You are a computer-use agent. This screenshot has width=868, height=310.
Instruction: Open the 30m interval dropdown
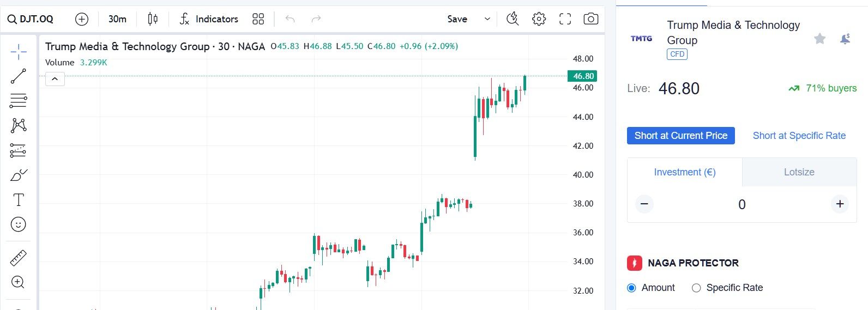[117, 19]
